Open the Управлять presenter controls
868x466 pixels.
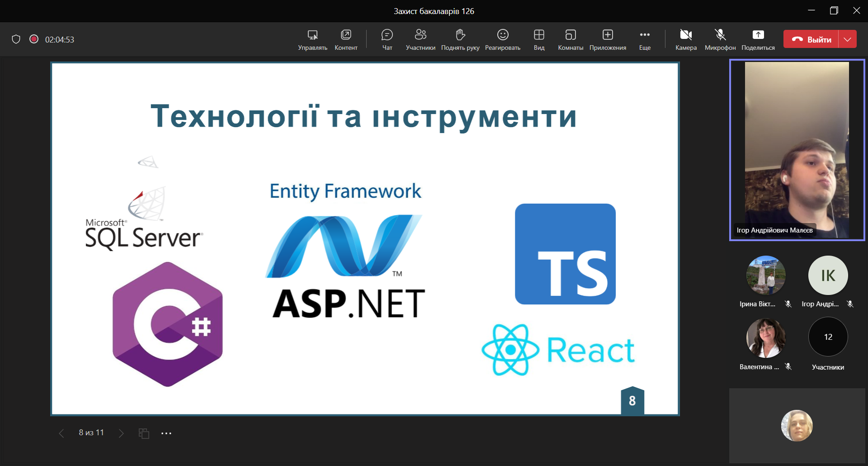click(x=312, y=39)
